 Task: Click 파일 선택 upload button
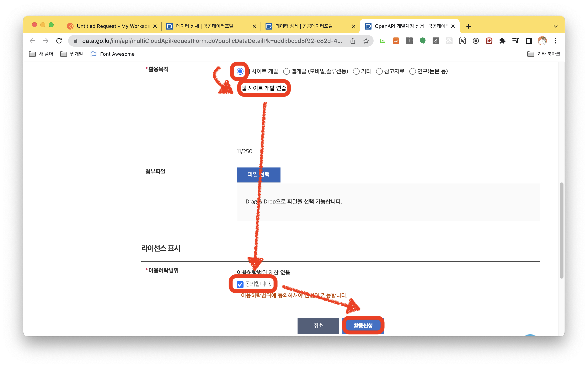258,175
